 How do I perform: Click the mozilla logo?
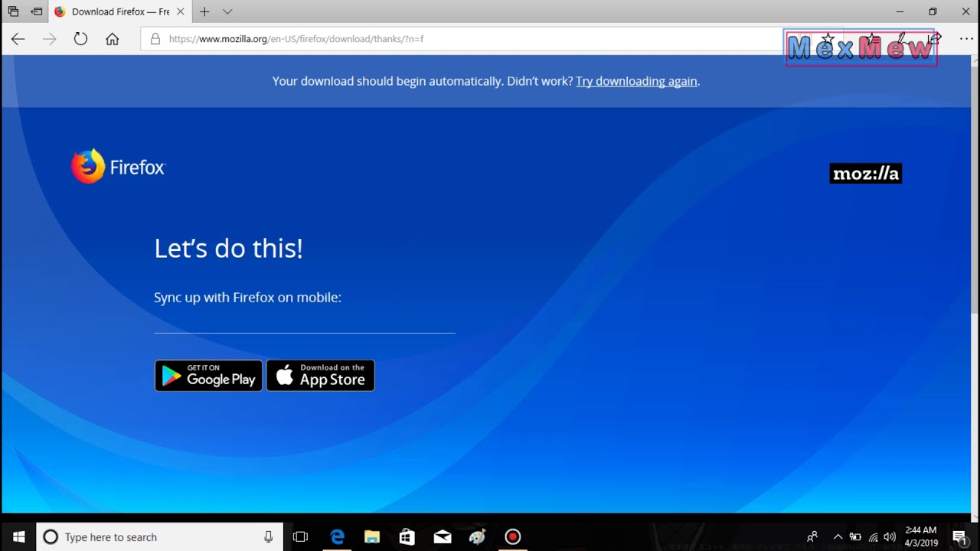point(866,174)
